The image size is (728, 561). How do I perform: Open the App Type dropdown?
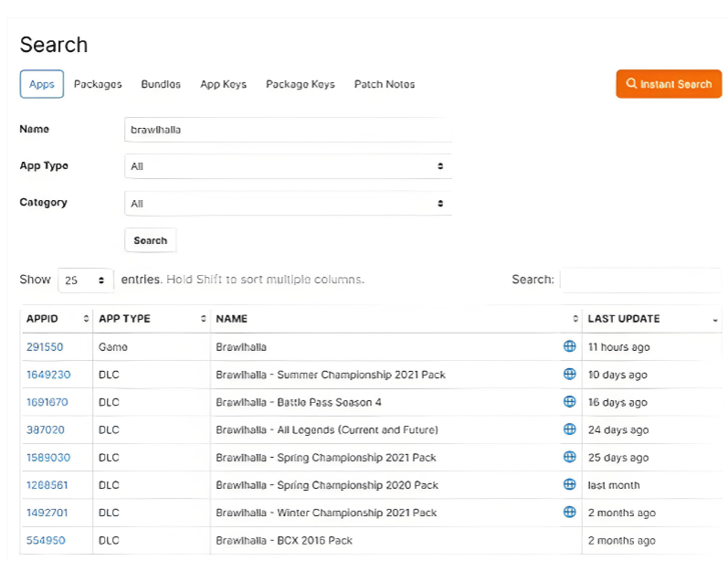(288, 166)
